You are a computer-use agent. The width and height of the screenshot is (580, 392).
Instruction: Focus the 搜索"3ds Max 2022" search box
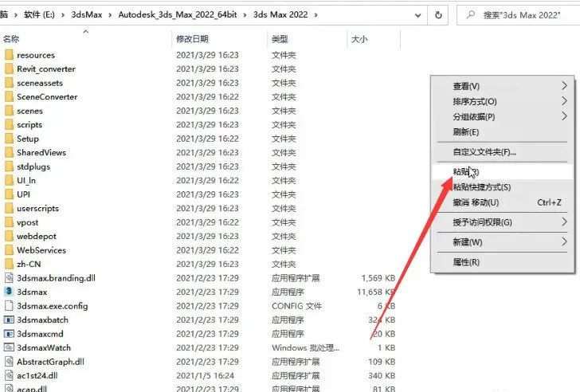pyautogui.click(x=519, y=15)
